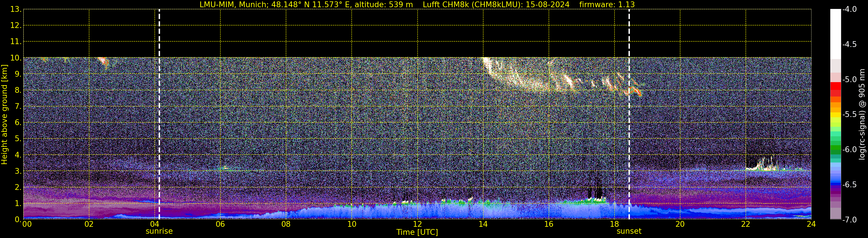Click the '16' time axis tick label

tap(549, 224)
